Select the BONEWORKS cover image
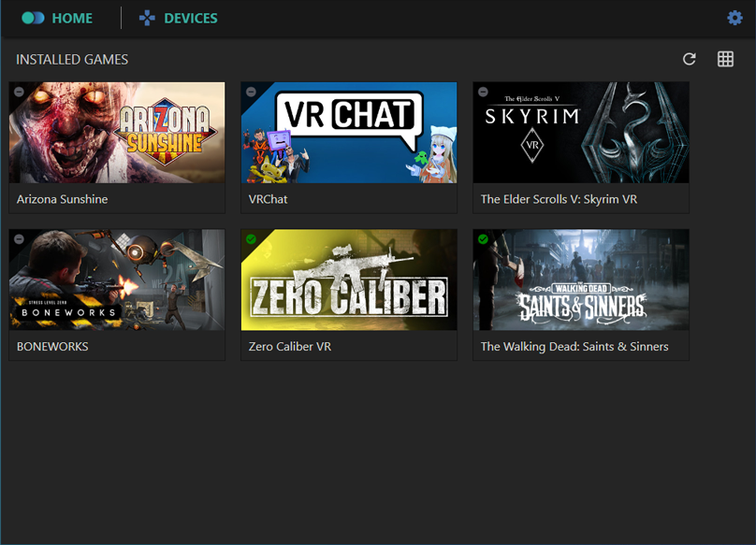The width and height of the screenshot is (756, 545). pyautogui.click(x=117, y=280)
